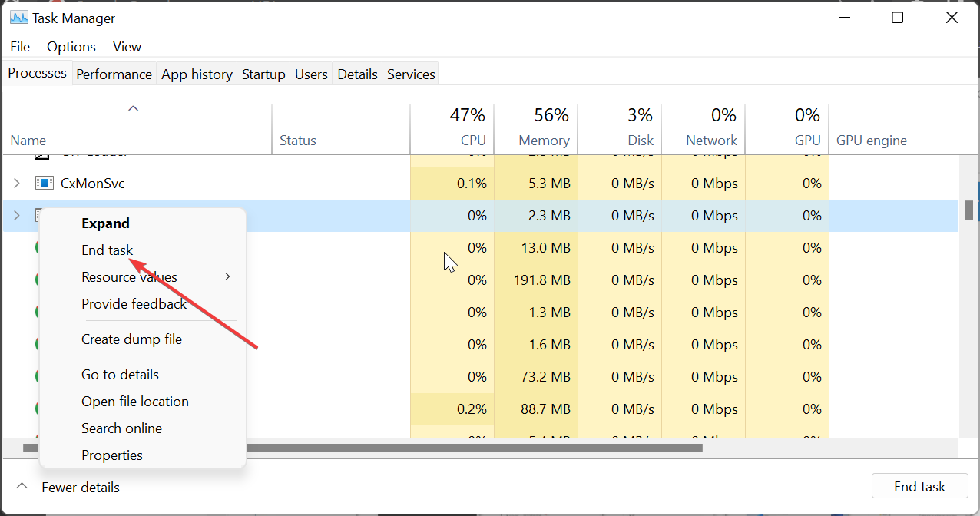The width and height of the screenshot is (980, 516).
Task: Click the 88.7 MB memory value
Action: click(547, 409)
